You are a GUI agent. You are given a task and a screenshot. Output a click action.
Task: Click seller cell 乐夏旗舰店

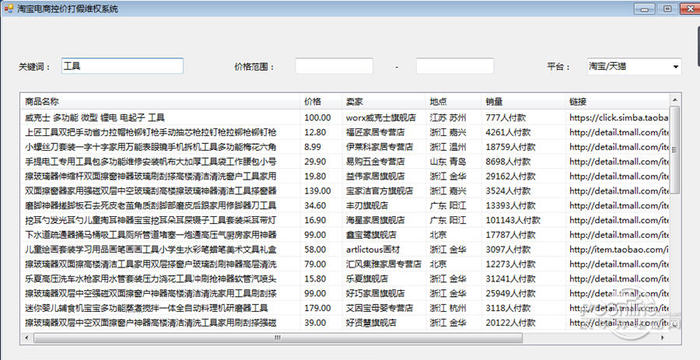point(367,279)
